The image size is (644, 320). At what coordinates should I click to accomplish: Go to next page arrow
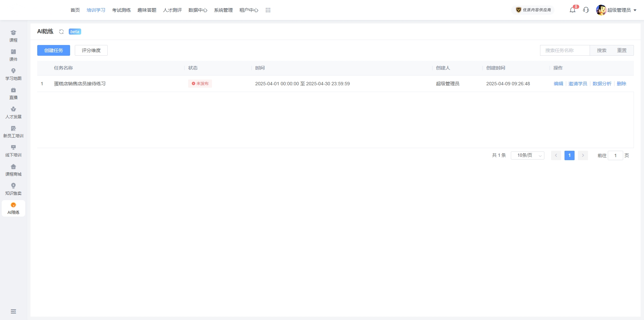[583, 155]
